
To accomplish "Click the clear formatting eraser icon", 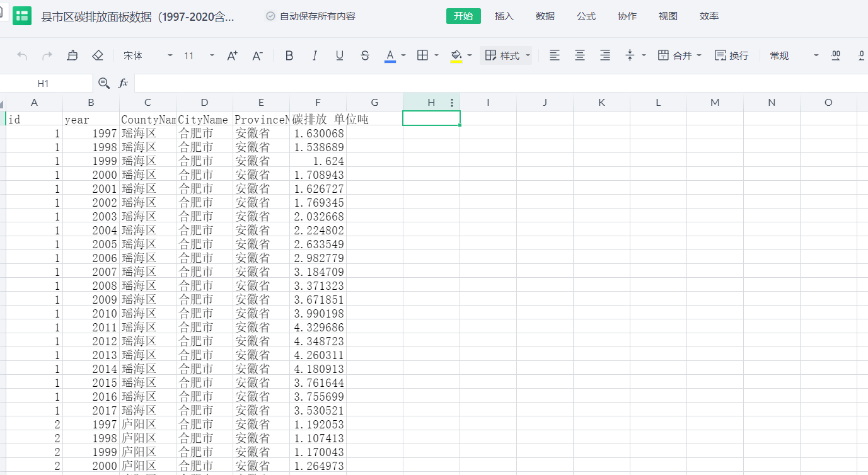I will click(x=98, y=55).
